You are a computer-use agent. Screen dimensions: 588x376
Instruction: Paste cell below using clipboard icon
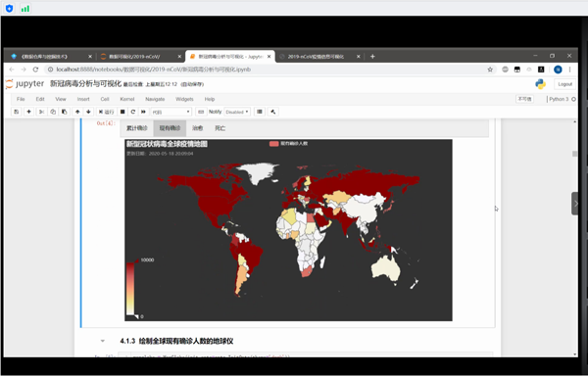click(x=64, y=112)
